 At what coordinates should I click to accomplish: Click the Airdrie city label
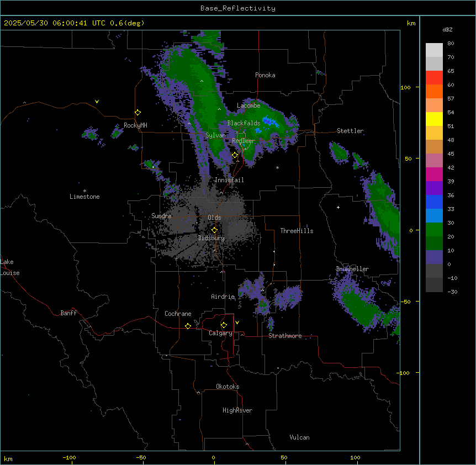click(x=223, y=297)
